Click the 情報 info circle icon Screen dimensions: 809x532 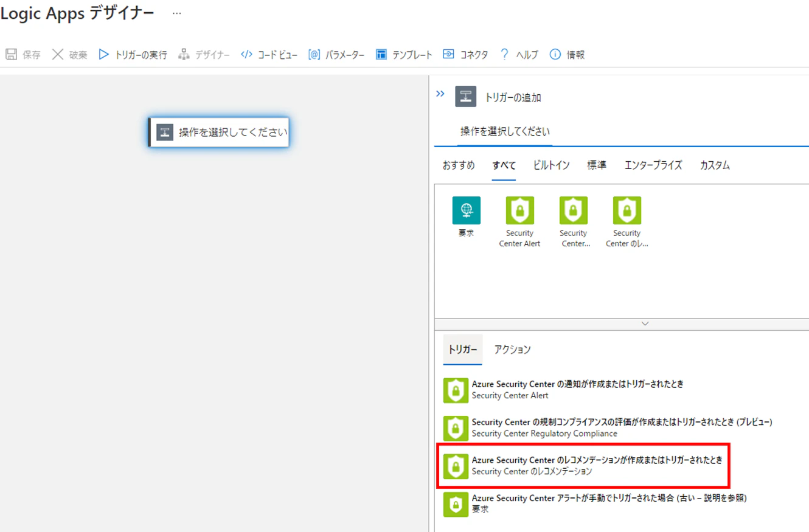pyautogui.click(x=555, y=55)
